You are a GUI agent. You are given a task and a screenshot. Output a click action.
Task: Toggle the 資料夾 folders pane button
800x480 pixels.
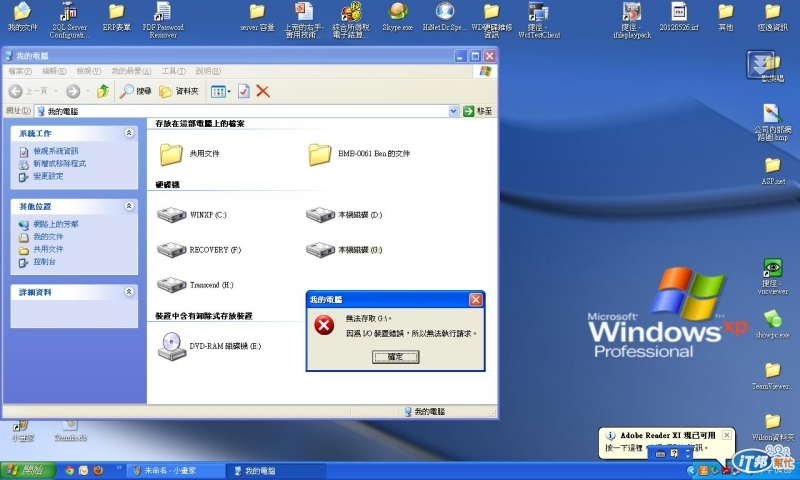(179, 91)
